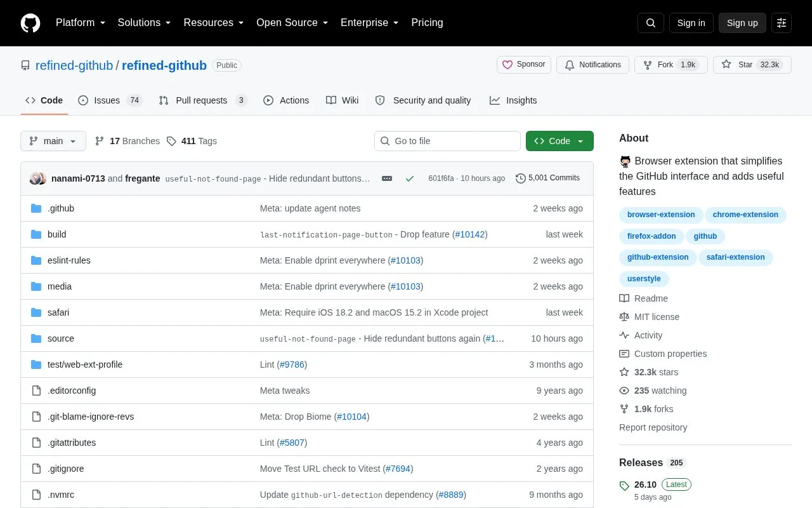Switch to the Pull requests tab
This screenshot has width=812, height=508.
[202, 100]
